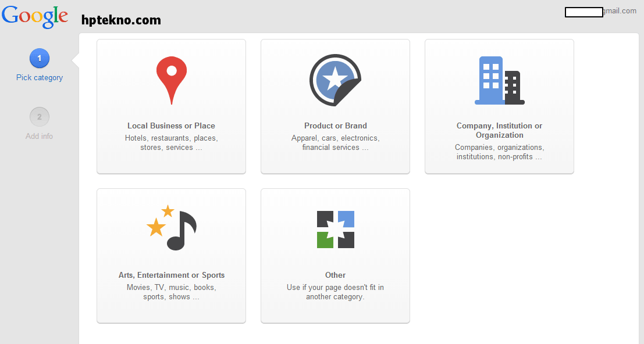Click the step 2 grey circle

pyautogui.click(x=40, y=117)
